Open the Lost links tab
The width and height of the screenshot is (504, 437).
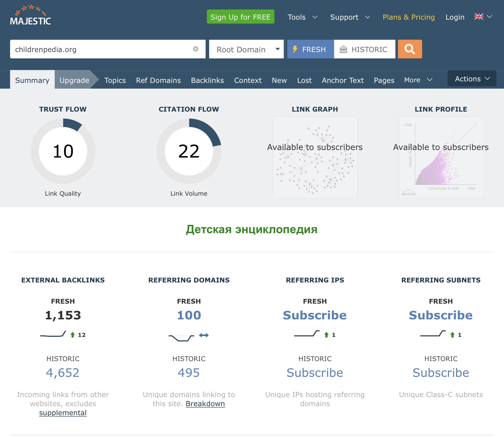pyautogui.click(x=304, y=80)
